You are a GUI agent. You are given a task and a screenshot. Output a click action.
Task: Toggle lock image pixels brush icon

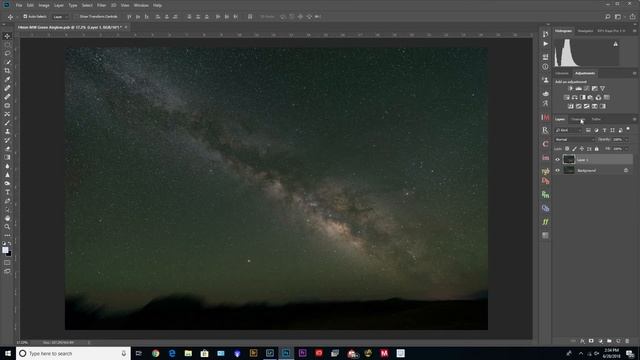click(x=574, y=149)
